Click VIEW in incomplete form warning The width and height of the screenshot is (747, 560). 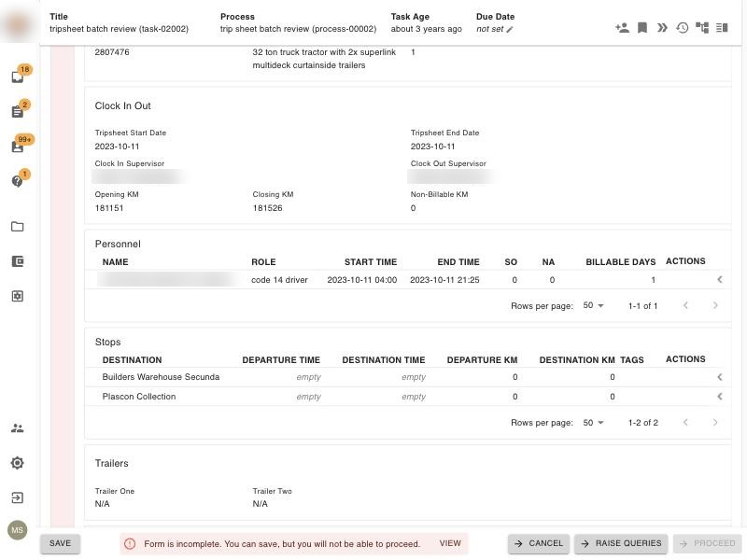[450, 543]
